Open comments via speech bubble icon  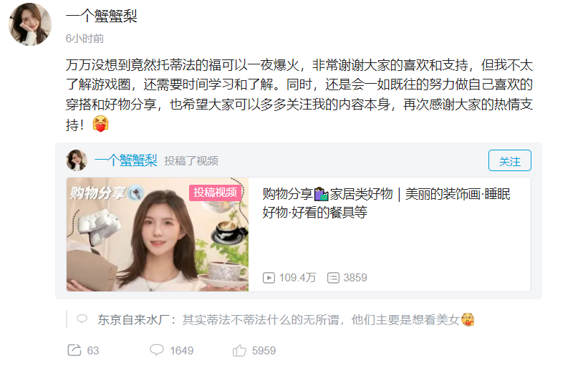(157, 350)
